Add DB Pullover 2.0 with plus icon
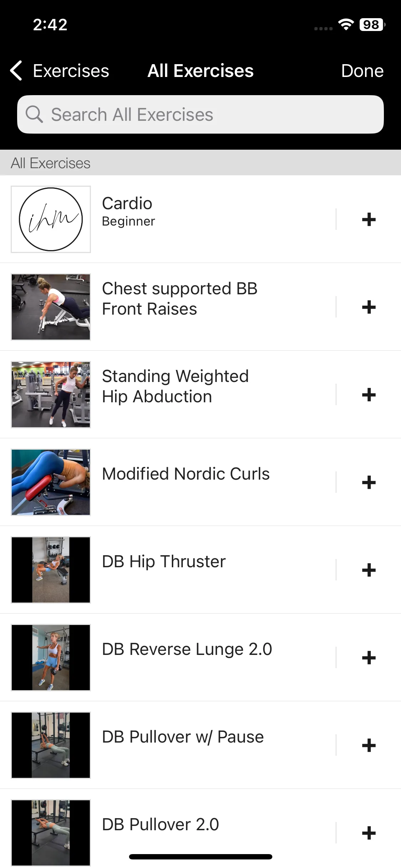Viewport: 401px width, 868px height. point(369,833)
